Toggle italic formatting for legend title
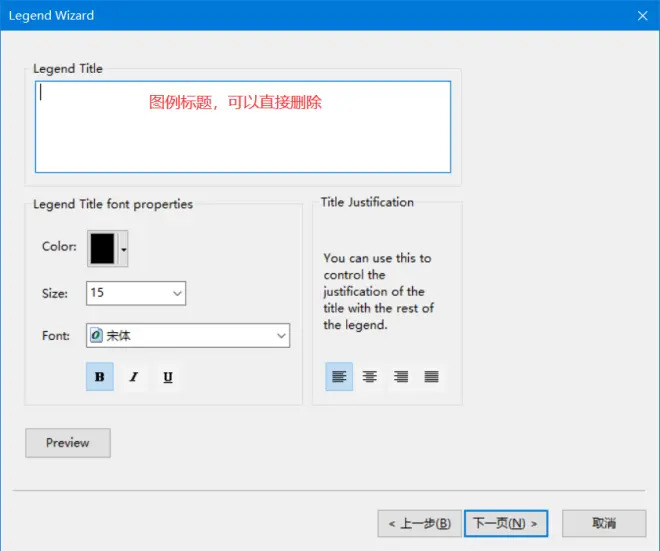The image size is (660, 551). tap(134, 376)
